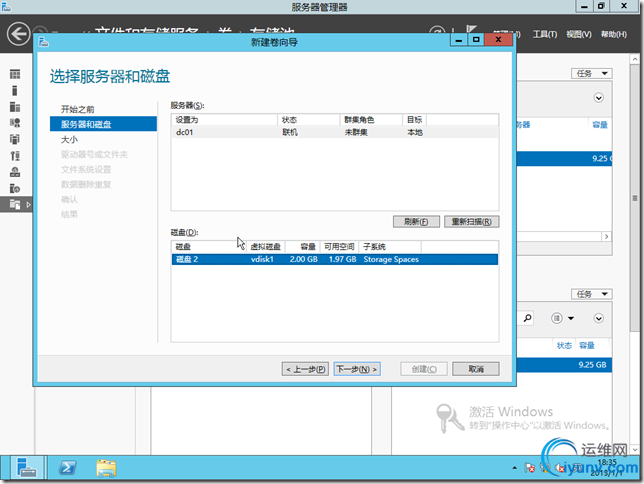Screen dimensions: 644x484
Task: Click the 取消 button in the wizard
Action: [x=476, y=369]
